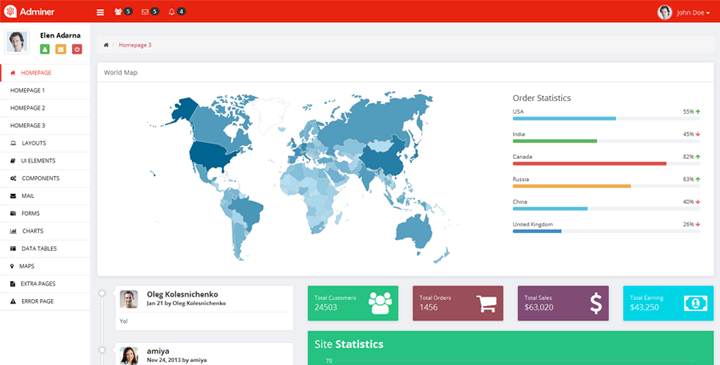Expand the COMPONENTS sidebar menu
Viewport: 720px width, 365px height.
(45, 178)
